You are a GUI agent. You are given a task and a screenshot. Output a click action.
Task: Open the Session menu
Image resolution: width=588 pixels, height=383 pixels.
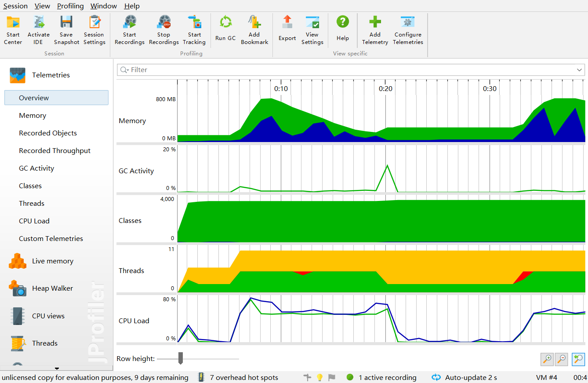[x=15, y=6]
